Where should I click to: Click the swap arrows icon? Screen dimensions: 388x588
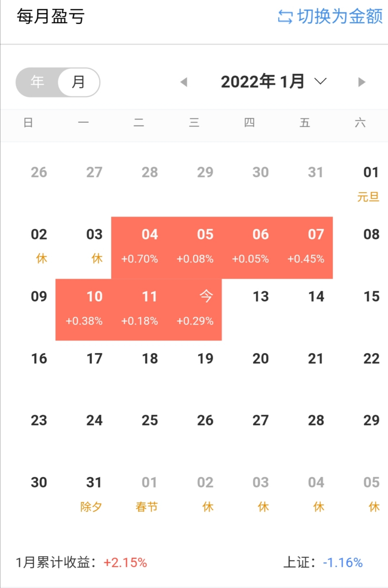[285, 17]
